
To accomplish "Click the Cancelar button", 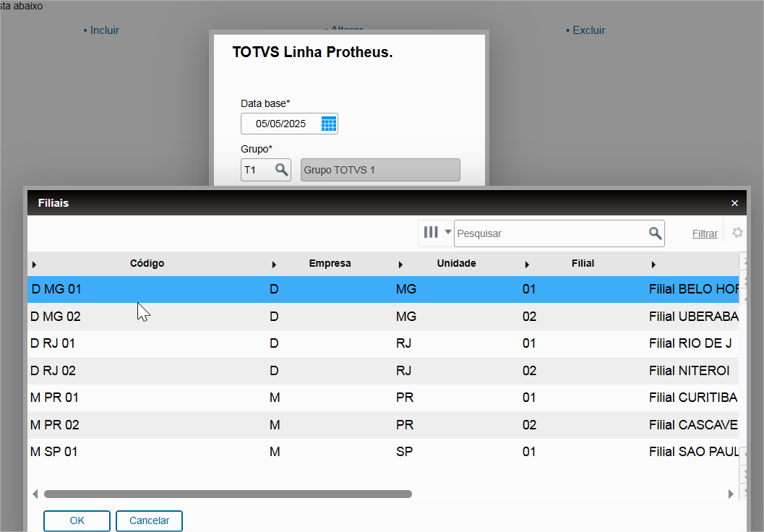I will 149,520.
